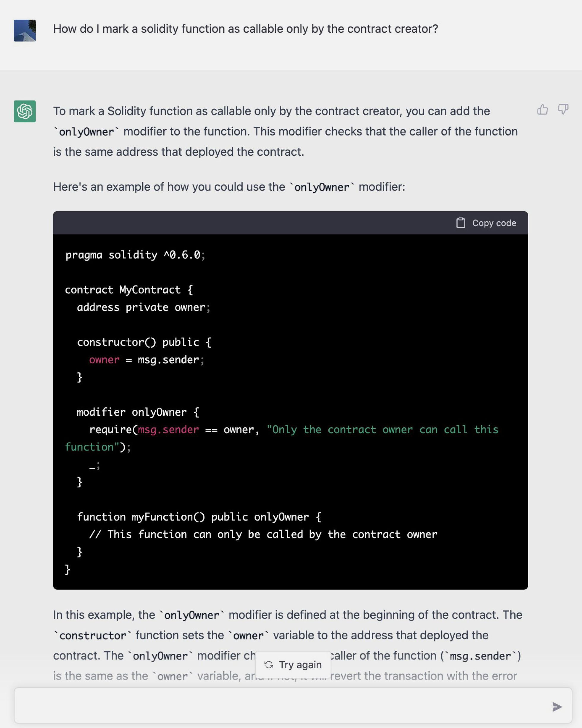Click the inline `constructor` code word
Screen dimensions: 582x728
(x=92, y=636)
